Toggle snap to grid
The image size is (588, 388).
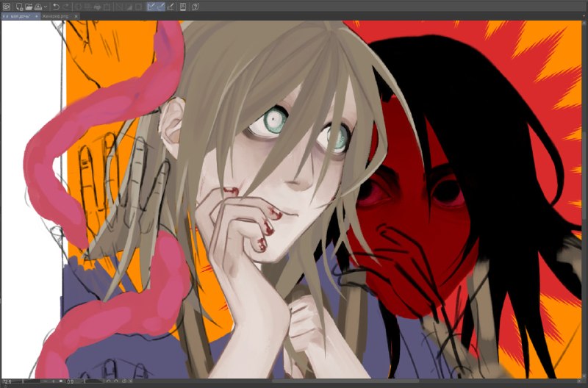[x=171, y=7]
